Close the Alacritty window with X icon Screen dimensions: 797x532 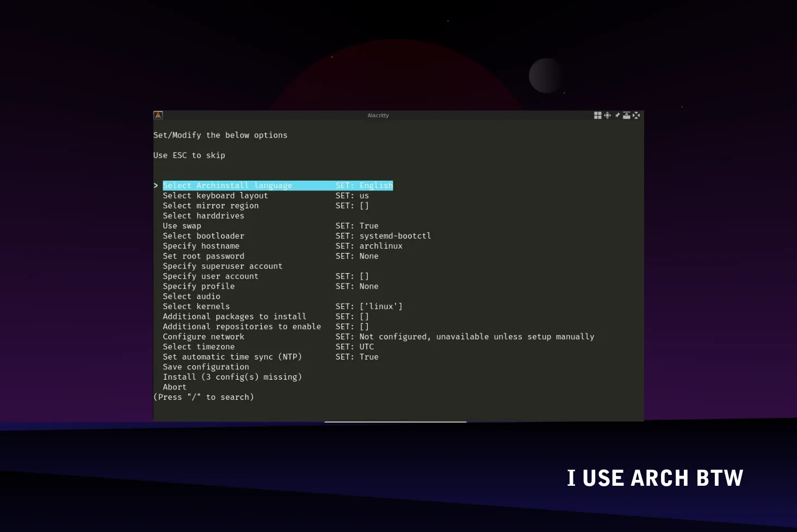pyautogui.click(x=636, y=115)
